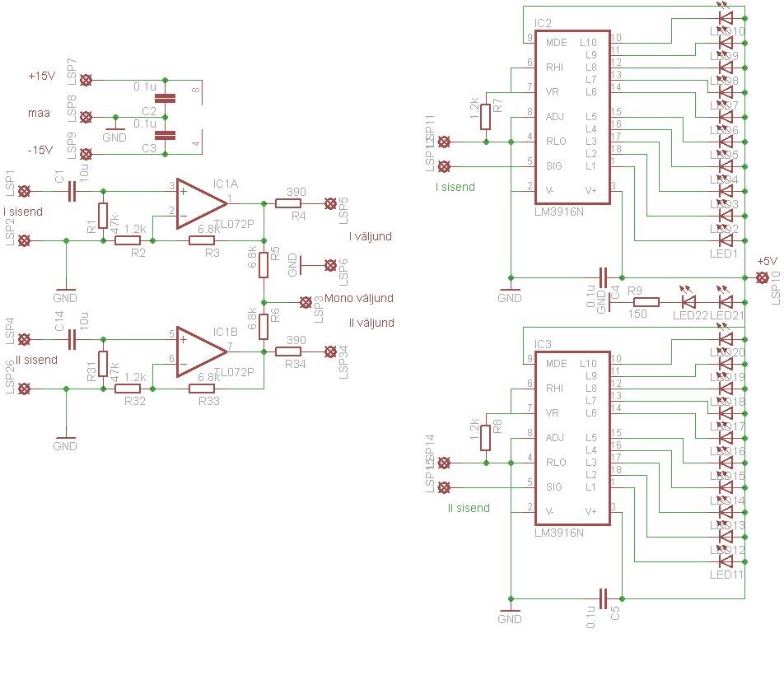Click the +15V LSP7 connection pad
Viewport: 784px width, 675px height.
click(x=86, y=80)
